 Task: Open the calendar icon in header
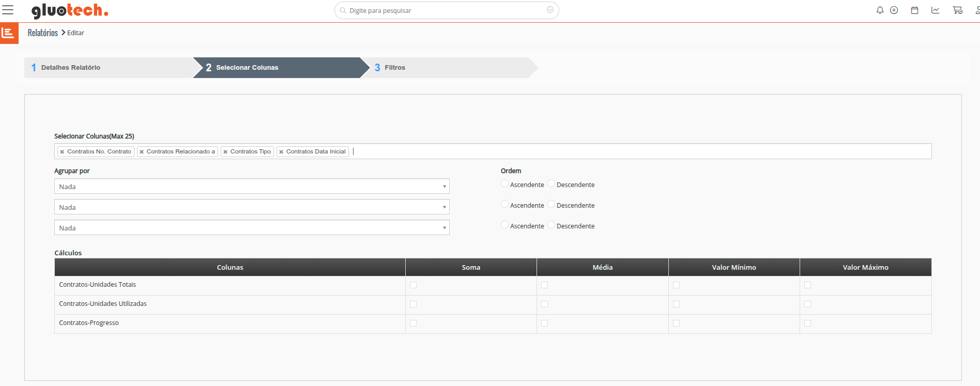[x=914, y=10]
